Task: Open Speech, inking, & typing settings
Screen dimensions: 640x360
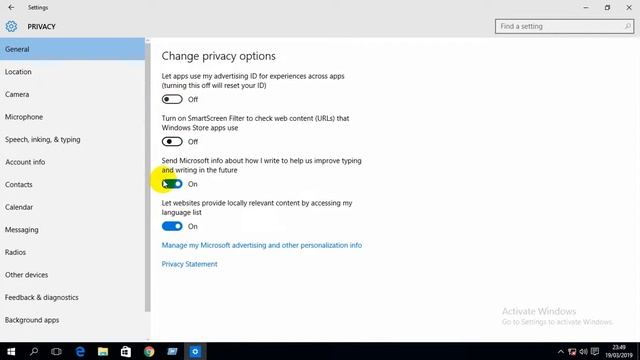Action: [72, 140]
